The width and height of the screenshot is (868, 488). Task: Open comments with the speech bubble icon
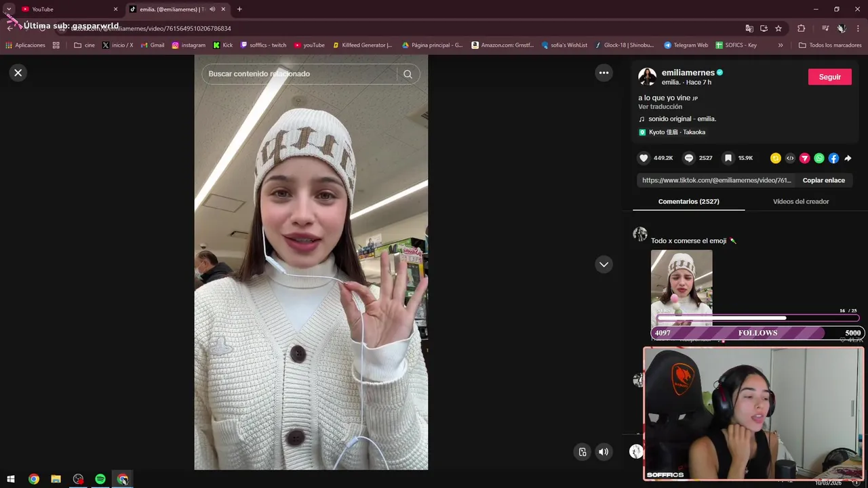pyautogui.click(x=688, y=158)
